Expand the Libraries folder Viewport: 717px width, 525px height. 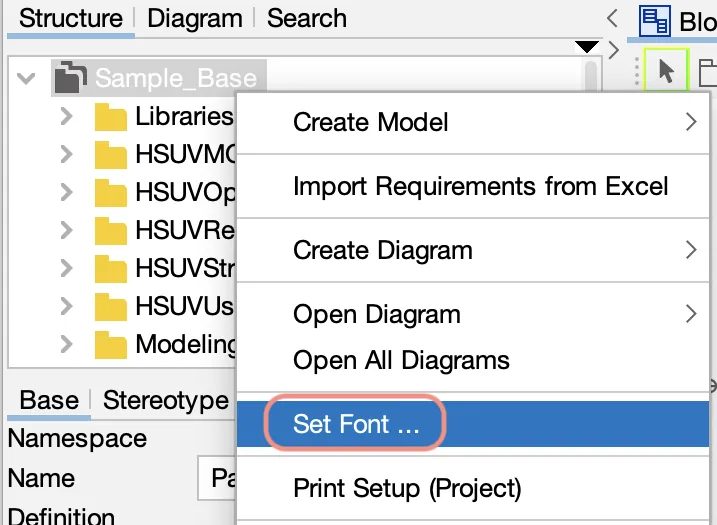[x=66, y=117]
